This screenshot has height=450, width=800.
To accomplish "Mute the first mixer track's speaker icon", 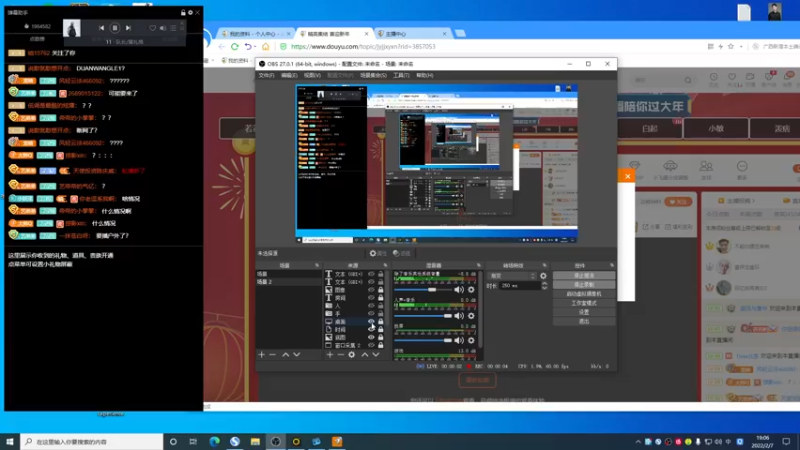I will point(459,290).
